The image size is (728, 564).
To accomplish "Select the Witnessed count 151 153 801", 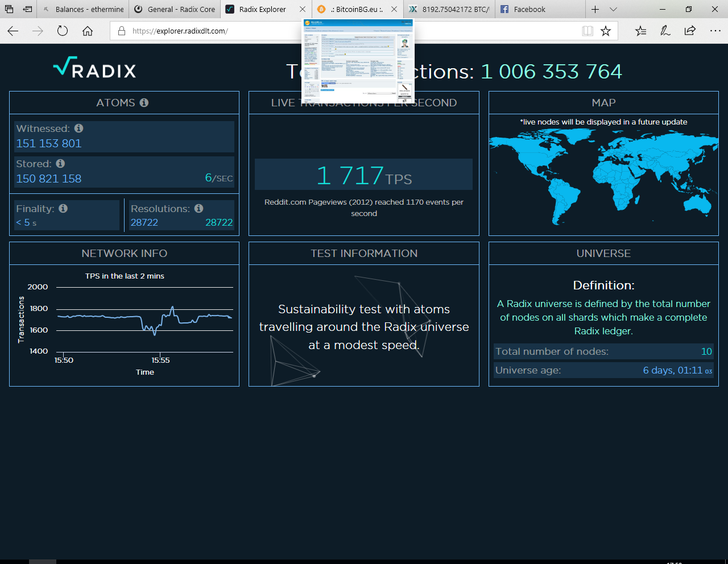I will [x=49, y=143].
